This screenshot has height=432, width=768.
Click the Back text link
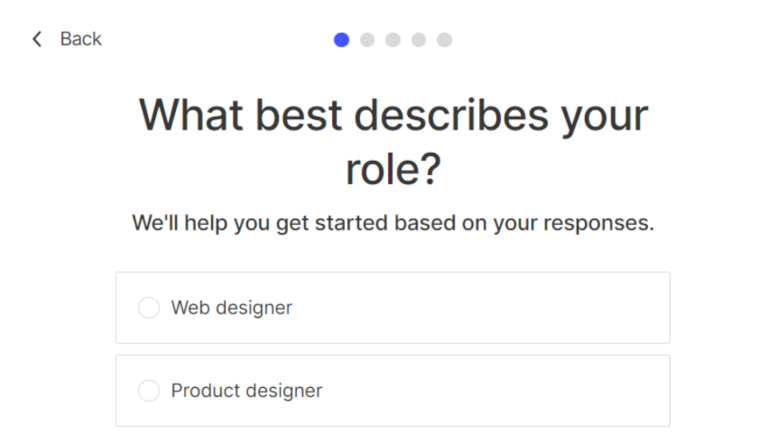pyautogui.click(x=81, y=39)
